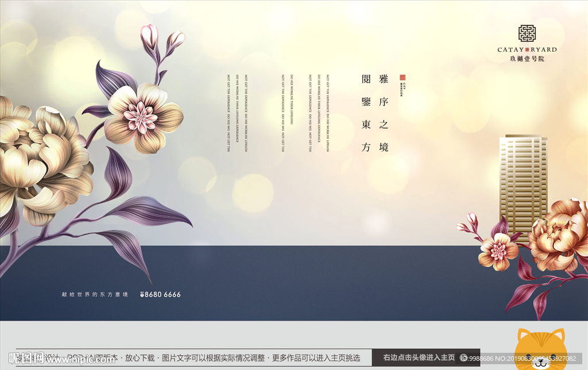Viewport: 588px width, 370px height.
Task: Click the vertical headline '雅序之境'
Action: [x=383, y=113]
